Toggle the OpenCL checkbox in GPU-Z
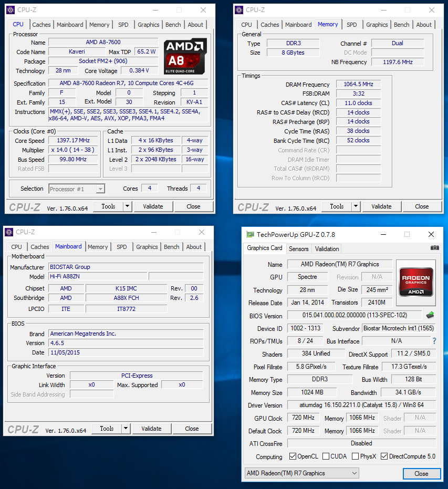The width and height of the screenshot is (448, 489). coord(293,456)
